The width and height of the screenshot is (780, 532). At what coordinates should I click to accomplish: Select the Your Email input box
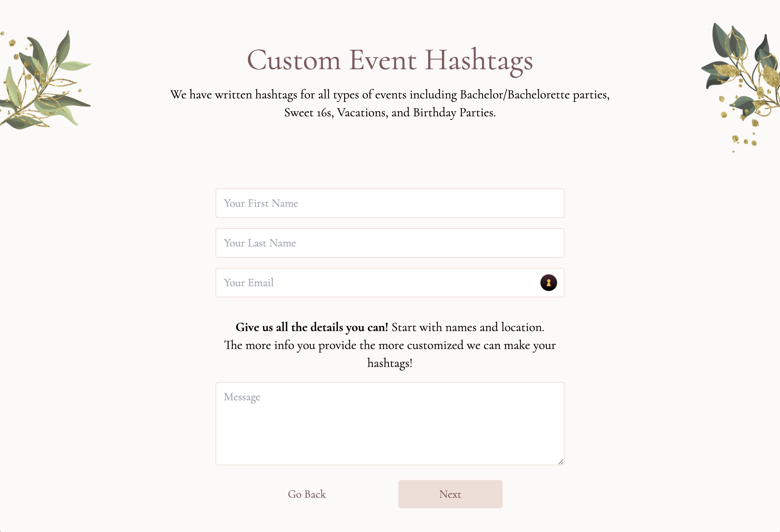coord(369,283)
